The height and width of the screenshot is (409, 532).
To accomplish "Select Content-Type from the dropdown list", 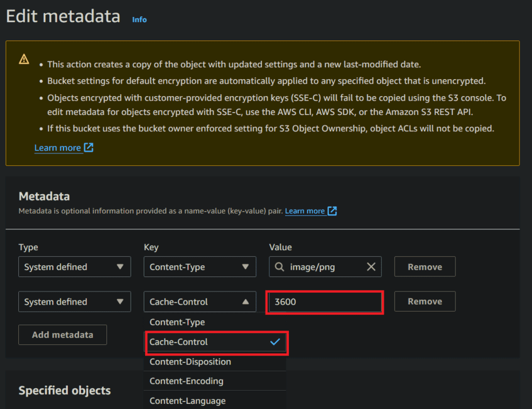I will (x=177, y=322).
